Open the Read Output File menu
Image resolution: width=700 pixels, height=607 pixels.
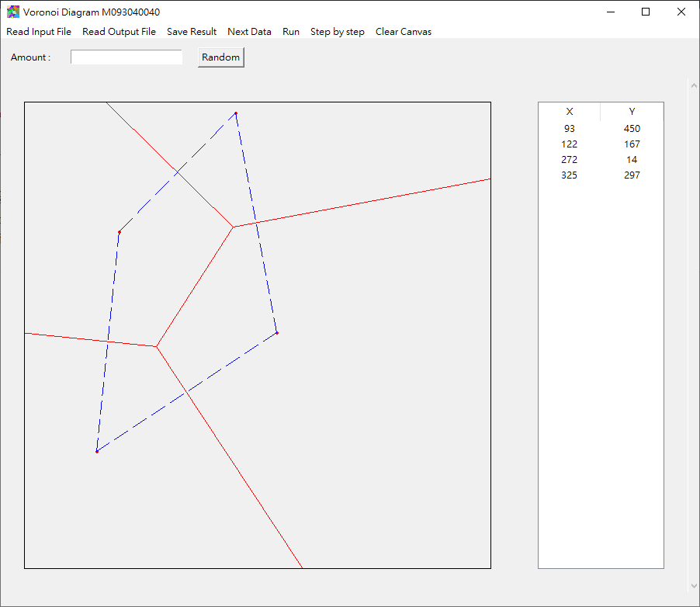119,32
